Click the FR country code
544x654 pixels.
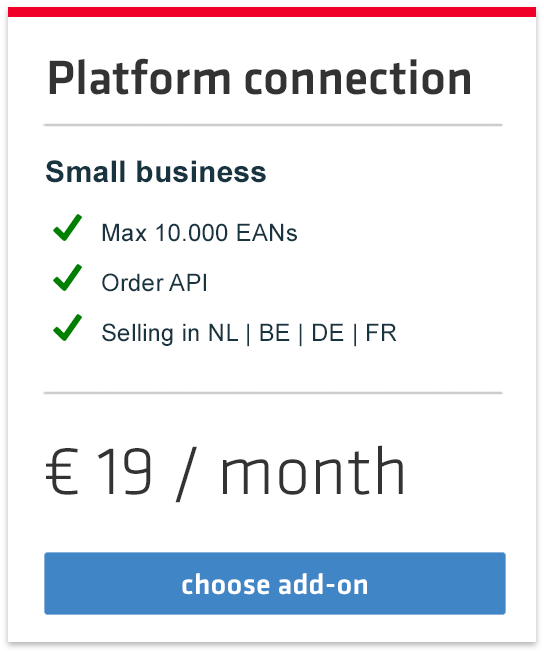click(380, 333)
